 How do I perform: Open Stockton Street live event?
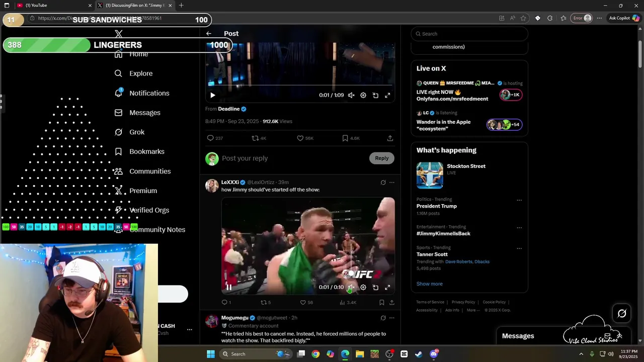point(469,175)
